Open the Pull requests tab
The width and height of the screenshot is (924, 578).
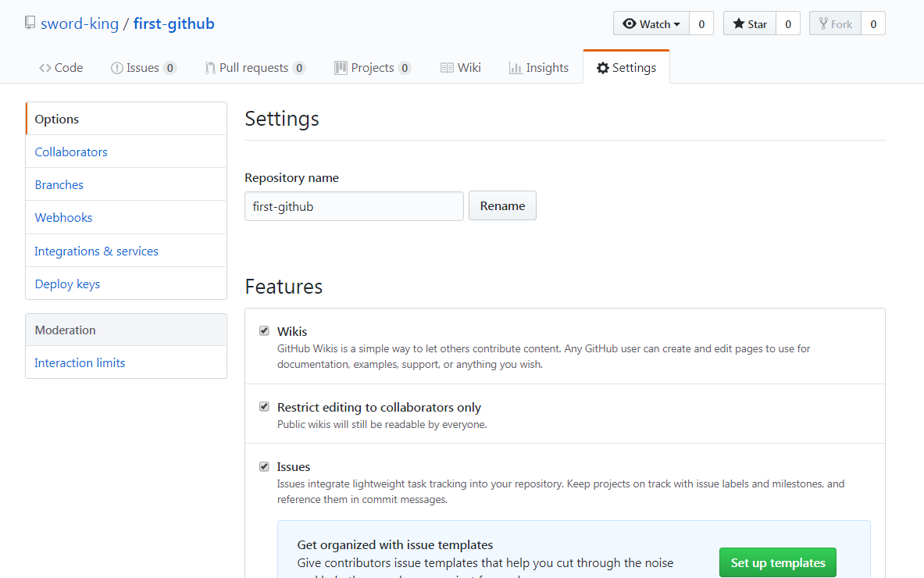(x=255, y=68)
